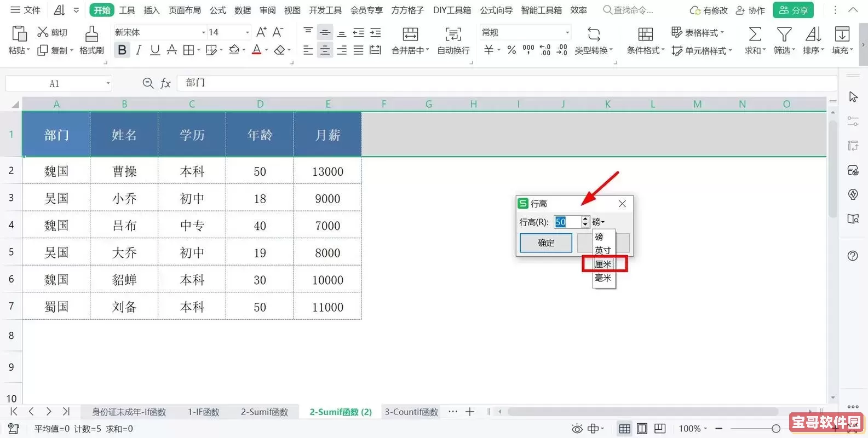The image size is (868, 438).
Task: Open the Name Box dropdown arrow
Action: pos(108,84)
